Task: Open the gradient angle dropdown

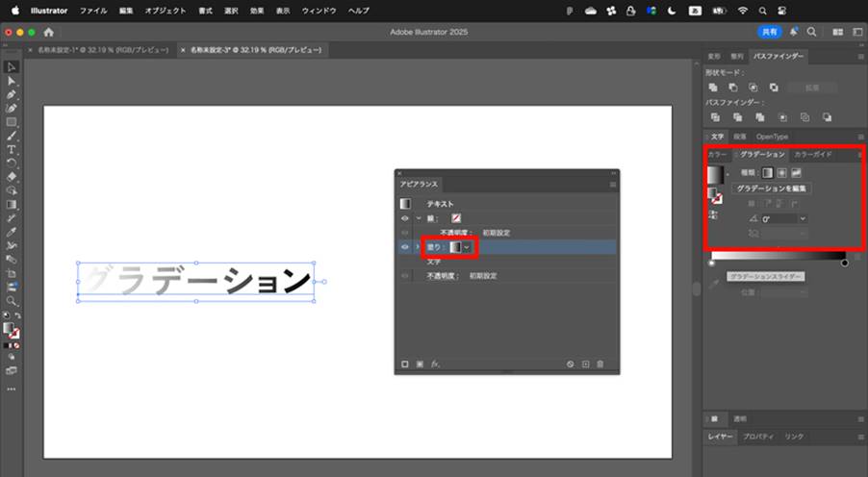Action: [x=803, y=218]
